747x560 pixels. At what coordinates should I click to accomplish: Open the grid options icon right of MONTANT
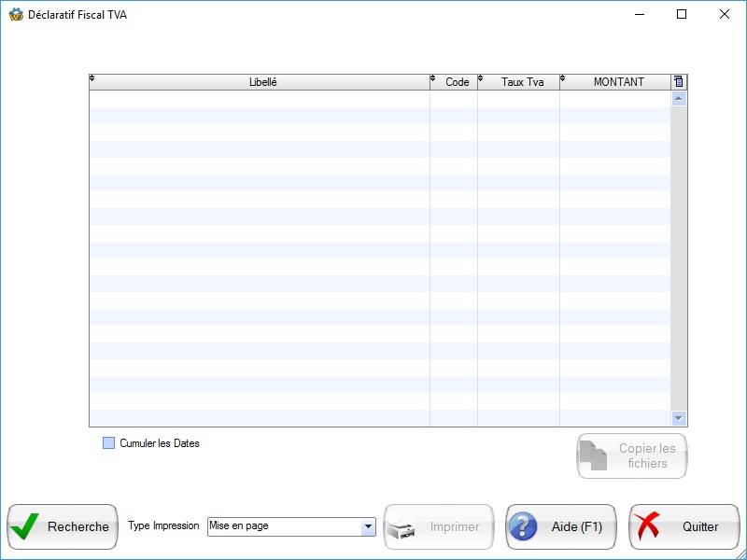coord(679,82)
